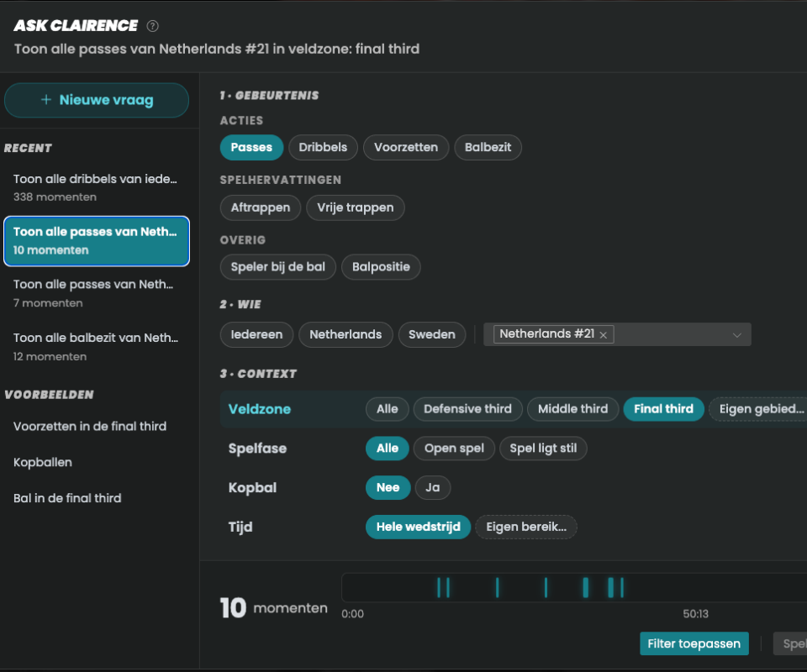The width and height of the screenshot is (807, 672).
Task: Filter on Iedereen in Wie section
Action: 256,334
